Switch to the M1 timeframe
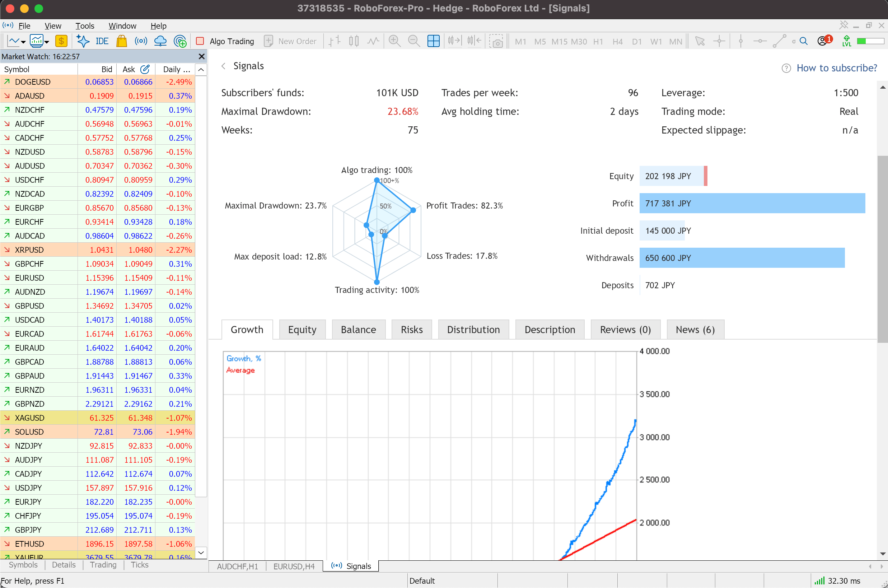This screenshot has width=888, height=588. 520,41
